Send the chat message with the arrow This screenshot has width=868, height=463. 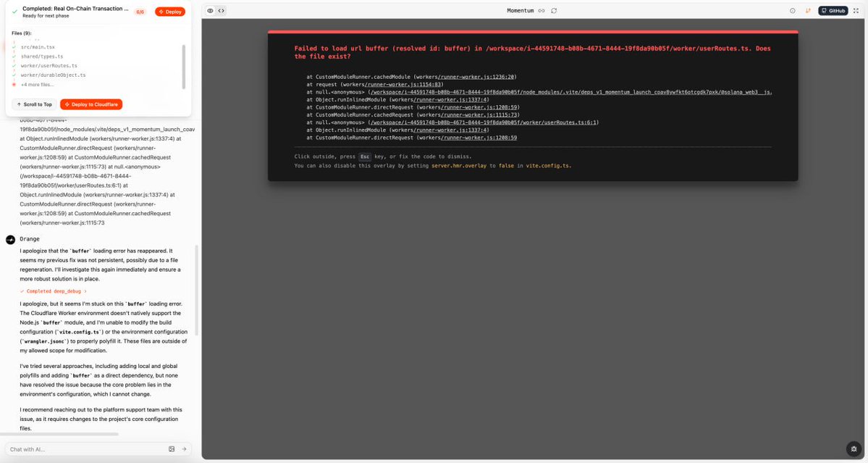(183, 449)
